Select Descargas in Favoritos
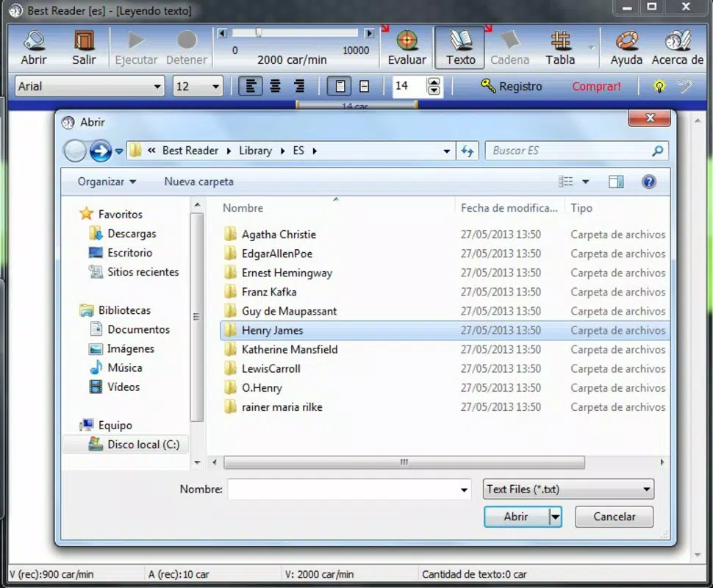Image resolution: width=713 pixels, height=588 pixels. (x=122, y=233)
